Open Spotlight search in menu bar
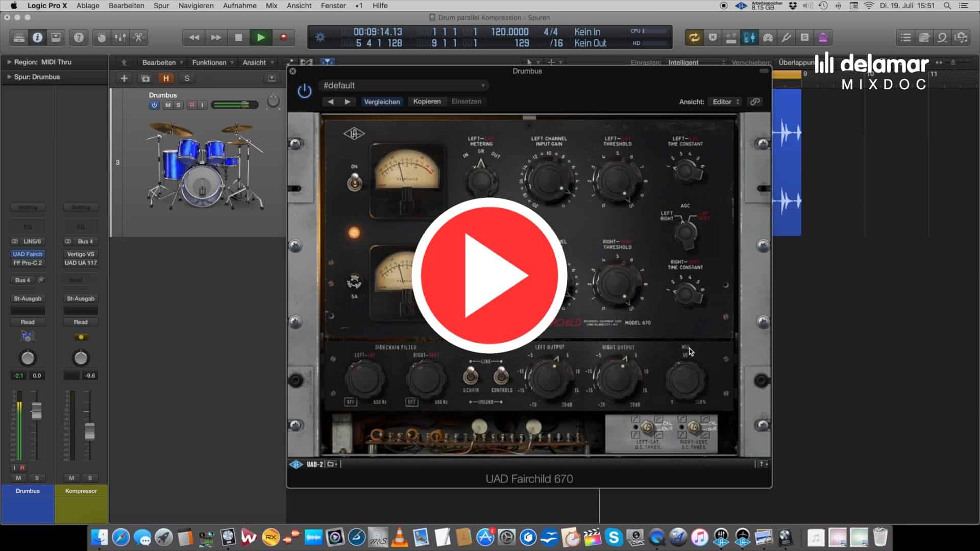The width and height of the screenshot is (980, 551). click(x=947, y=6)
